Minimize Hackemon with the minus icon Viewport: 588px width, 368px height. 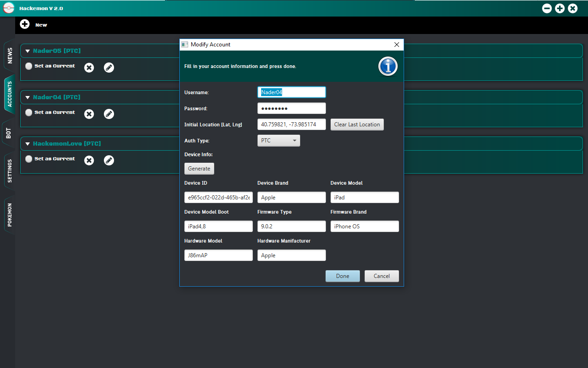[547, 8]
